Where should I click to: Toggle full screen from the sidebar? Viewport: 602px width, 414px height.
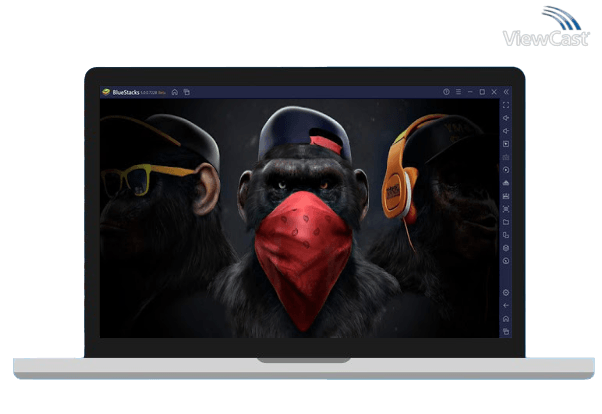coord(506,105)
